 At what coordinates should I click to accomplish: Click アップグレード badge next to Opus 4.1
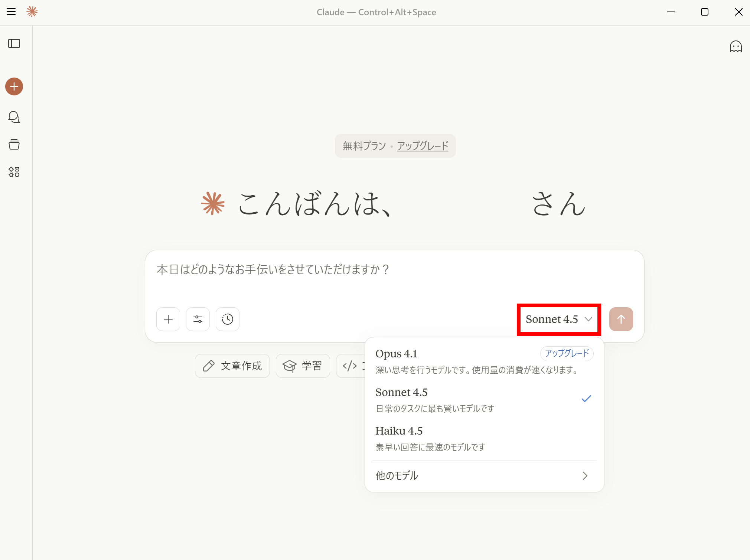(567, 353)
